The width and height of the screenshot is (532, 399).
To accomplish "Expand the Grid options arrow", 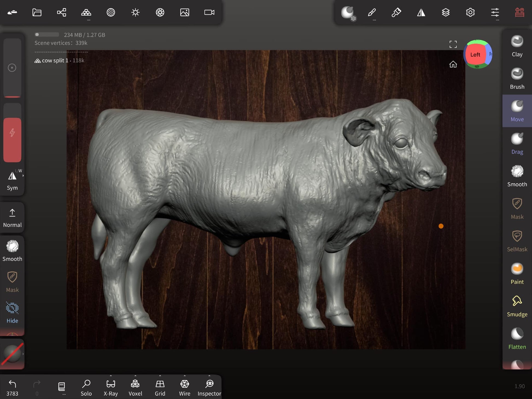I will (x=160, y=376).
